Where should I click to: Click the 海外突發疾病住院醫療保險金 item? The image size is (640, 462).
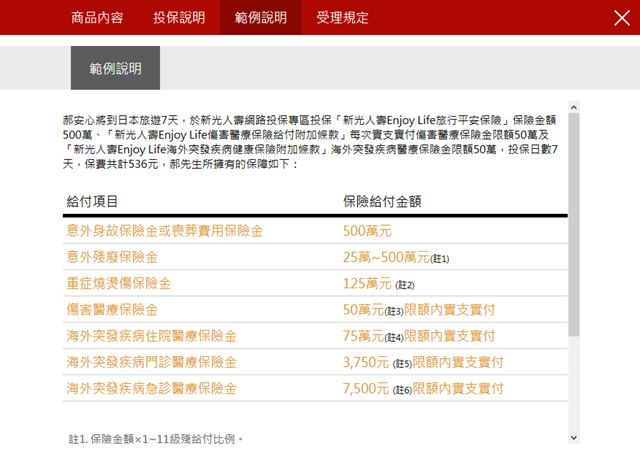click(x=152, y=336)
